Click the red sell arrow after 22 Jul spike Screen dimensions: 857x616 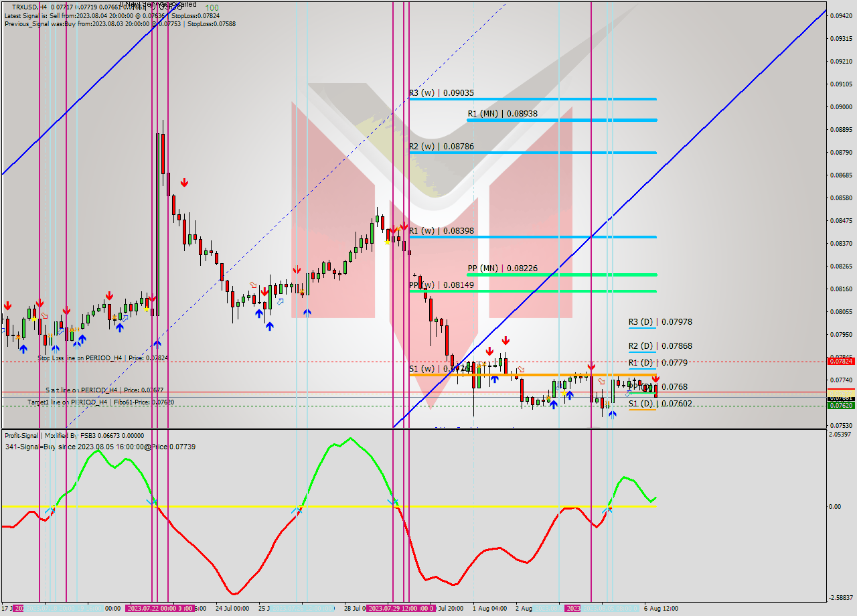184,181
